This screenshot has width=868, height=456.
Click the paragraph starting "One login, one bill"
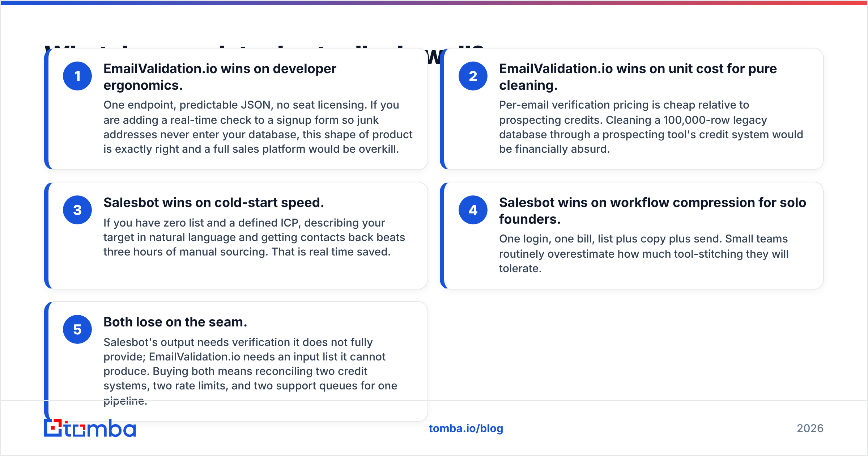click(644, 254)
